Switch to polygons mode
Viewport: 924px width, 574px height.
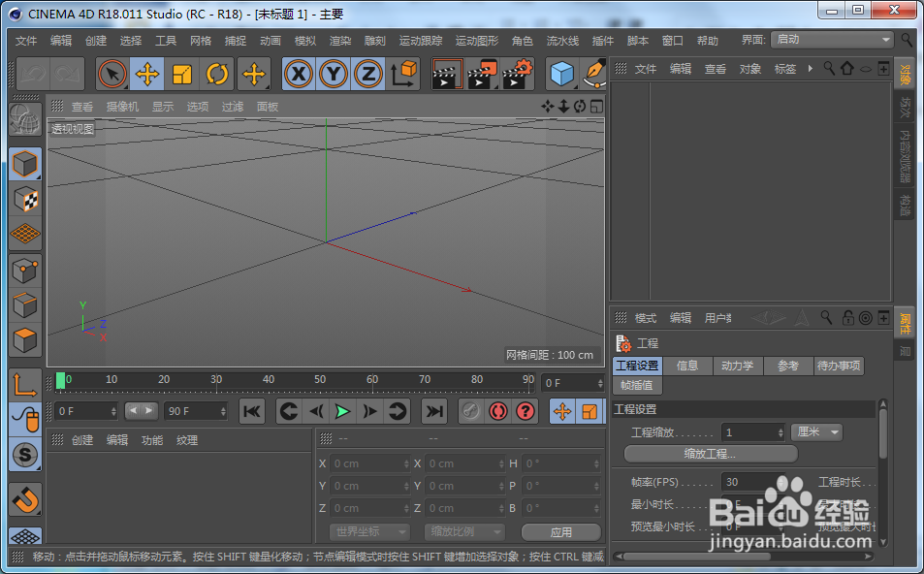coord(25,340)
